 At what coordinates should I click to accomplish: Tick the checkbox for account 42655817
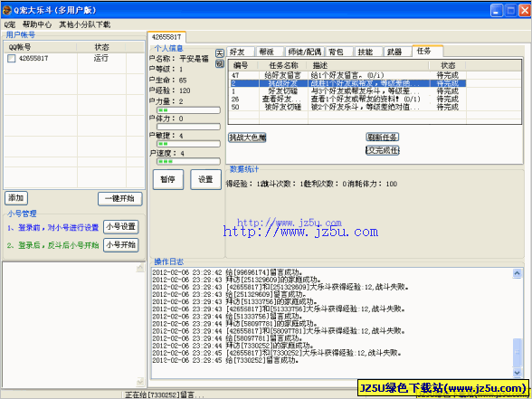pyautogui.click(x=12, y=58)
